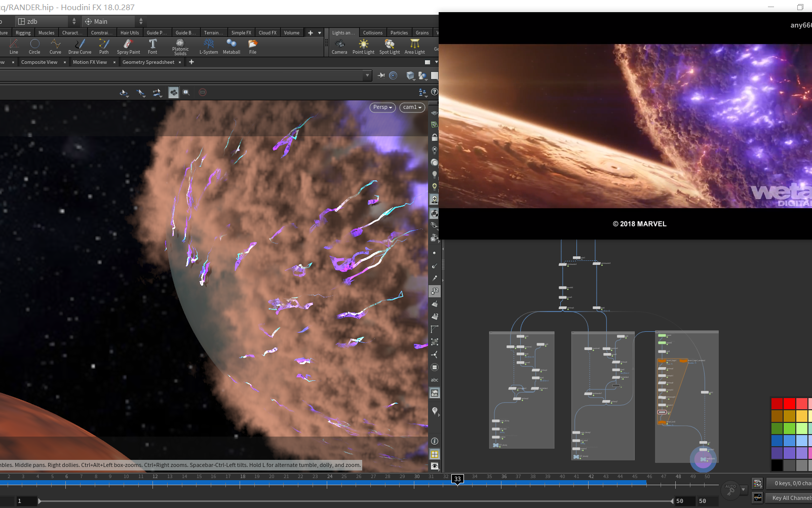812x508 pixels.
Task: Select the Spray Paint tool
Action: pyautogui.click(x=128, y=47)
